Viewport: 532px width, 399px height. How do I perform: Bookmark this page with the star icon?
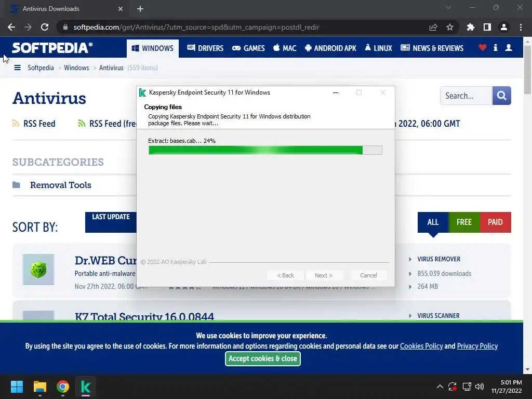tap(450, 27)
